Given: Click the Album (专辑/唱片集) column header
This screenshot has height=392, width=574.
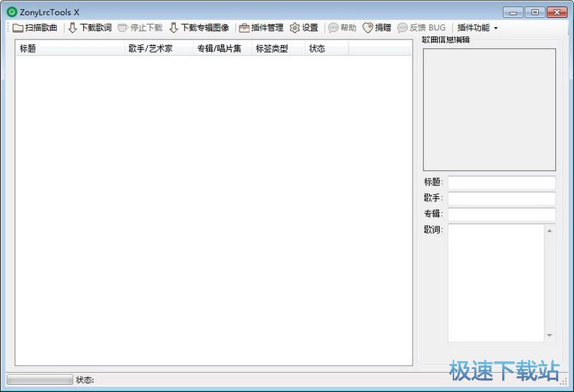Looking at the screenshot, I should [x=219, y=49].
